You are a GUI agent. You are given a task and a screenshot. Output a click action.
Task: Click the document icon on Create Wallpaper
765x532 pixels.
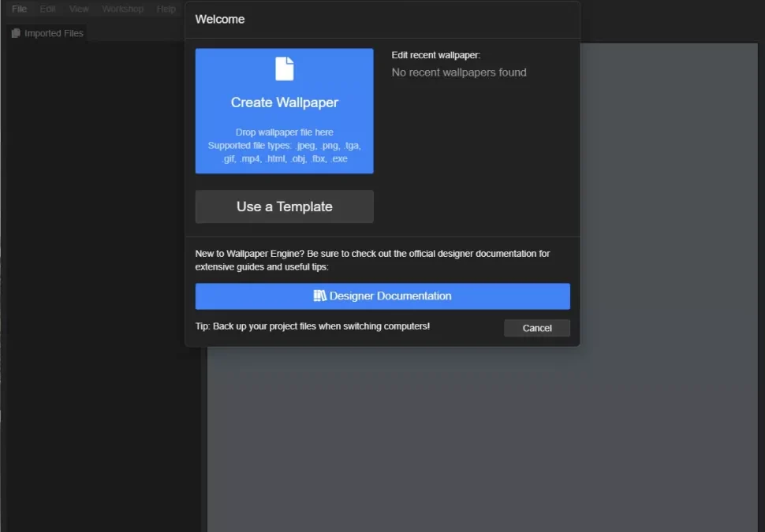pyautogui.click(x=284, y=69)
